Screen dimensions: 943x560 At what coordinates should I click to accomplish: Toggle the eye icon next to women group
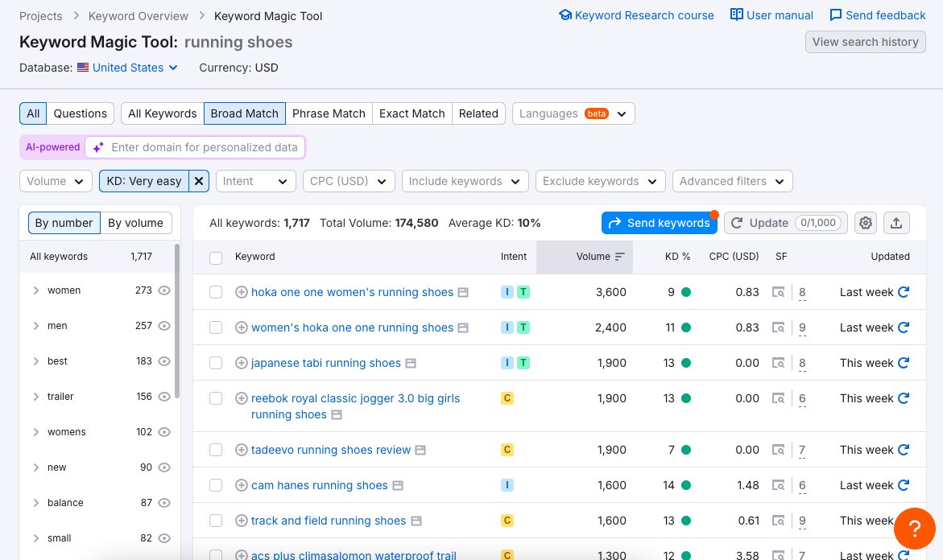pos(164,290)
